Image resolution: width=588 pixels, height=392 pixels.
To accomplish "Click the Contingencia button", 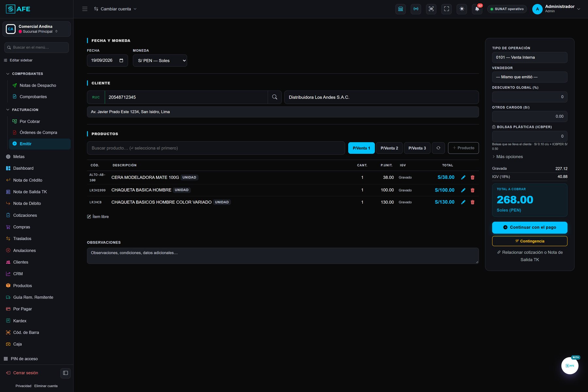I will (x=530, y=241).
